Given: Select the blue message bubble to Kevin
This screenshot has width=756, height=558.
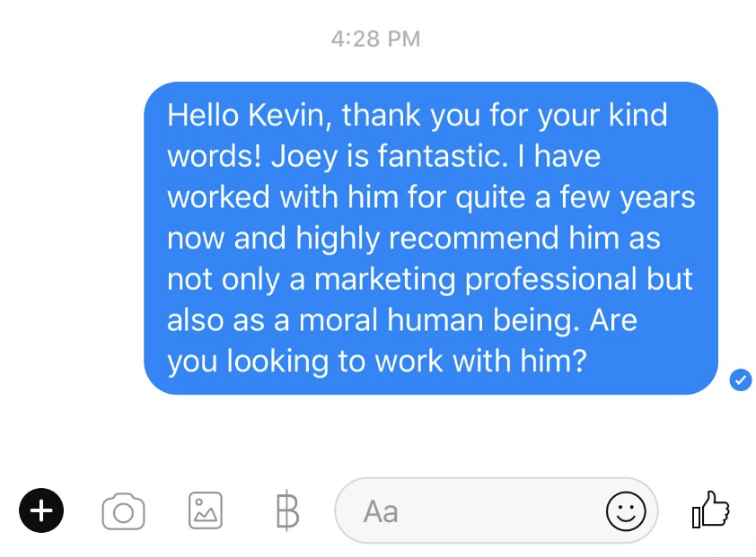Looking at the screenshot, I should (x=431, y=238).
